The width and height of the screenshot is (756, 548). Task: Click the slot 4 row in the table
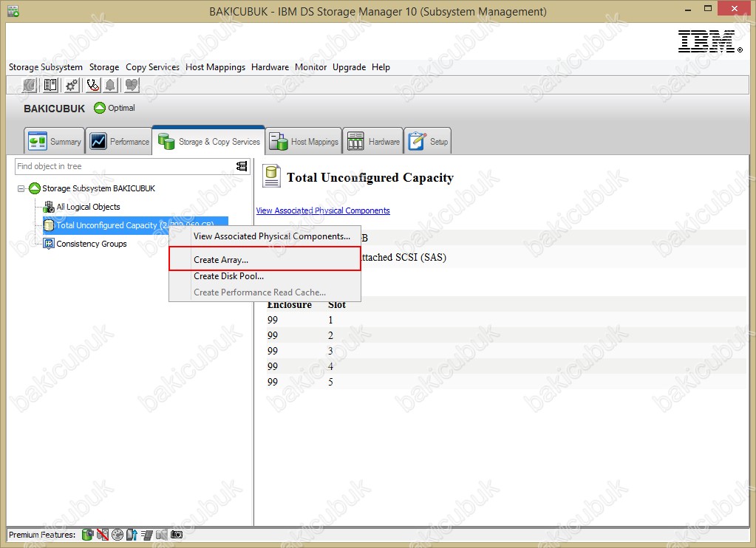click(506, 366)
